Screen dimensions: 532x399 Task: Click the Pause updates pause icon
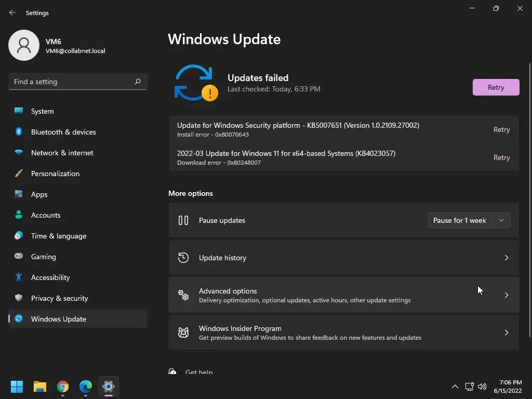(x=183, y=220)
